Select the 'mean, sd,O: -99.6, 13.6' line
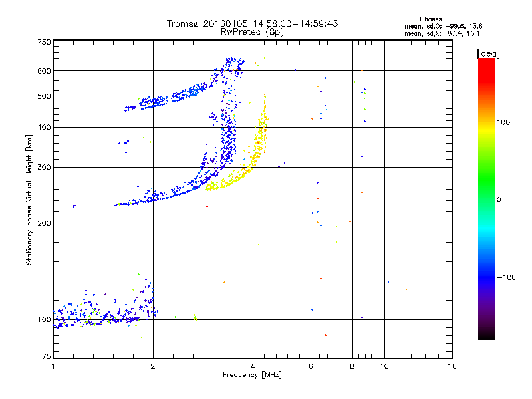The width and height of the screenshot is (532, 399). click(443, 26)
